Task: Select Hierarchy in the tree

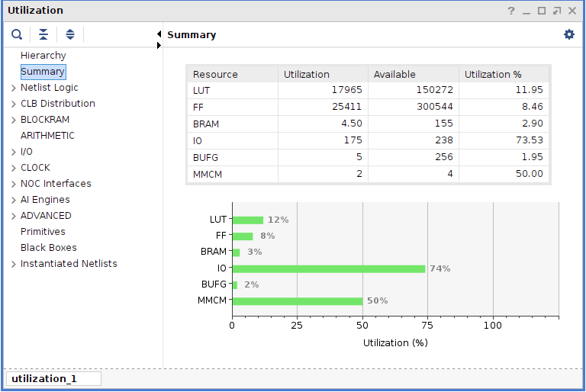Action: tap(43, 56)
